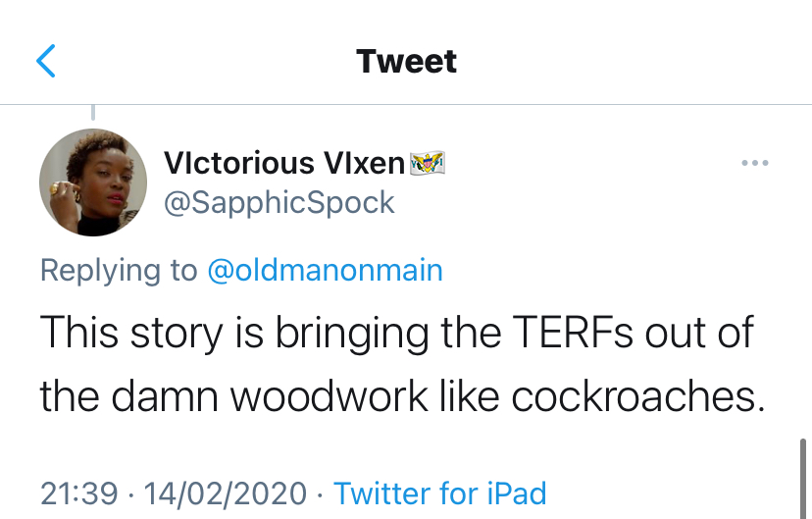
Task: Click the word cockroaches in the tweet
Action: point(638,396)
